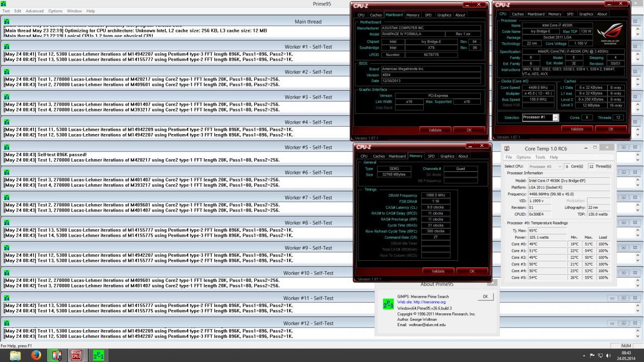Viewport: 644px width, 362px height.
Task: Open the Tools menu in Core Temp
Action: click(540, 157)
